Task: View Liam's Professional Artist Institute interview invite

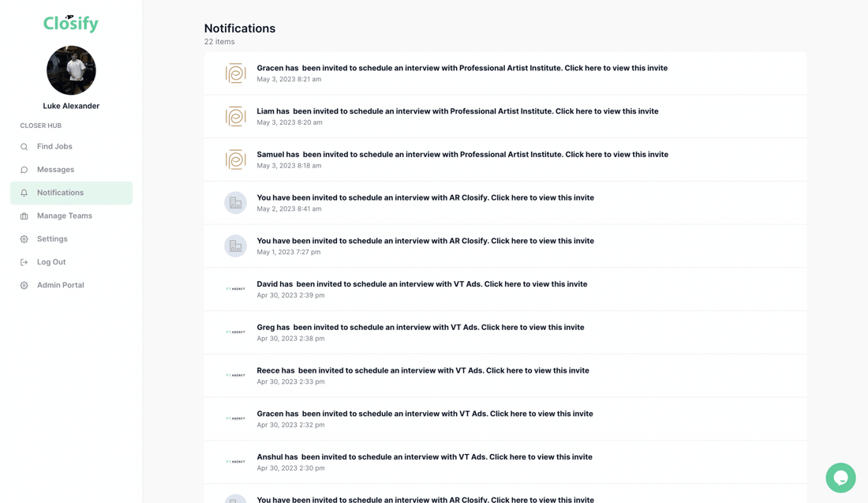Action: [457, 111]
